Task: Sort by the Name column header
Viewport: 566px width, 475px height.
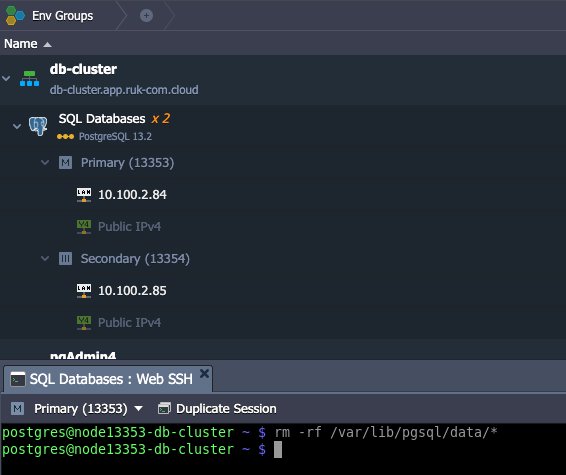Action: (21, 44)
